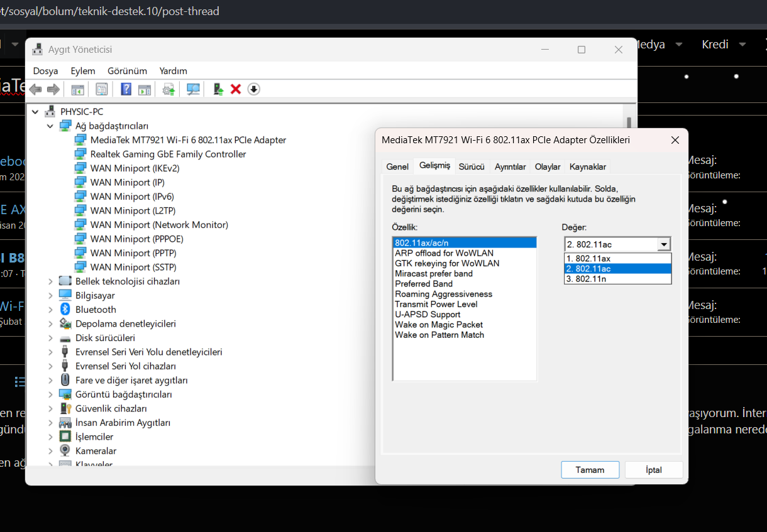Toggle the show/hide action pane icon
This screenshot has width=767, height=532.
145,89
